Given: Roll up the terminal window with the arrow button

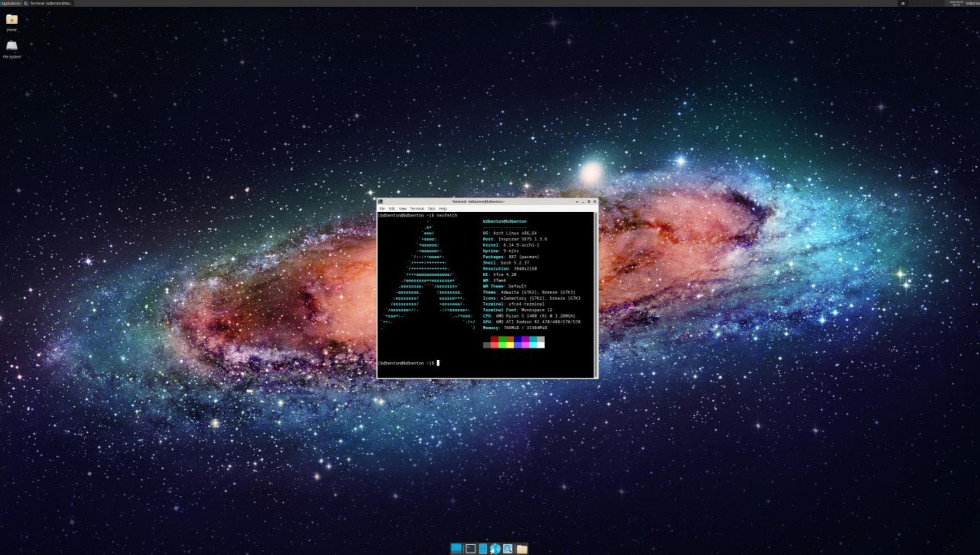Looking at the screenshot, I should click(x=577, y=201).
